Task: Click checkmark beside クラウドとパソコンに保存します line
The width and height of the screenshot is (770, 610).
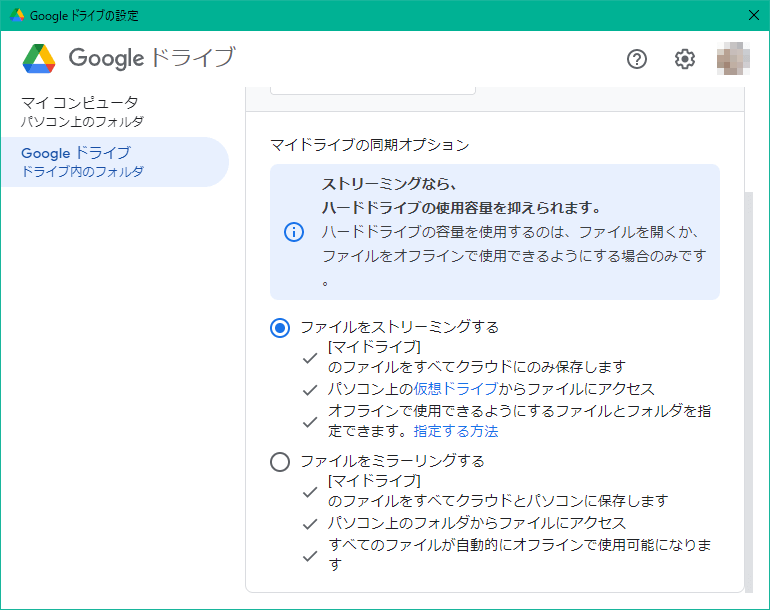Action: [x=311, y=491]
